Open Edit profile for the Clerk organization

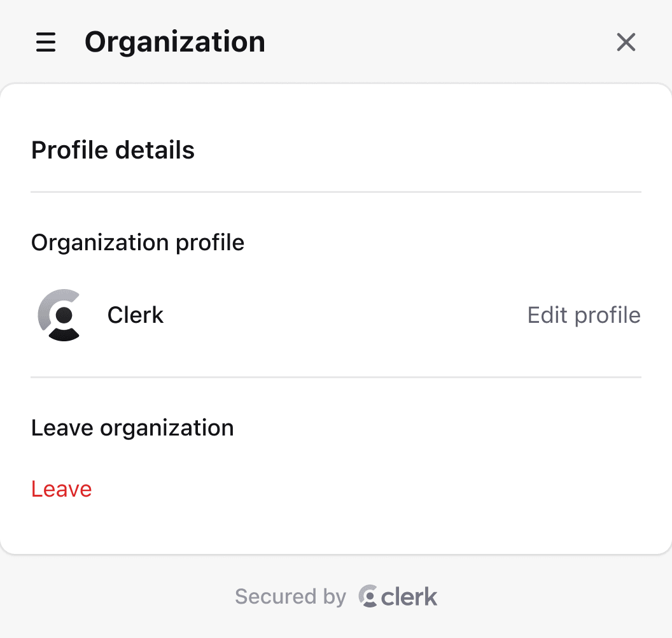pyautogui.click(x=584, y=315)
